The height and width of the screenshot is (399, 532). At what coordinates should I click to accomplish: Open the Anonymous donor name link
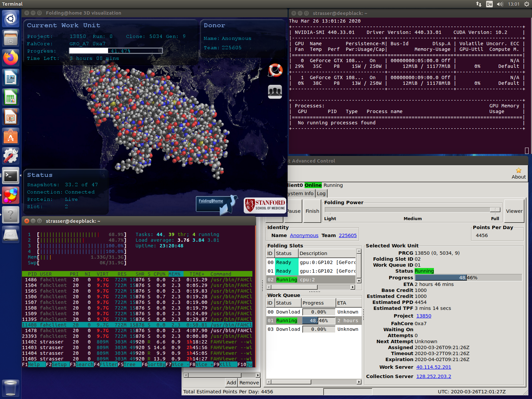(304, 235)
